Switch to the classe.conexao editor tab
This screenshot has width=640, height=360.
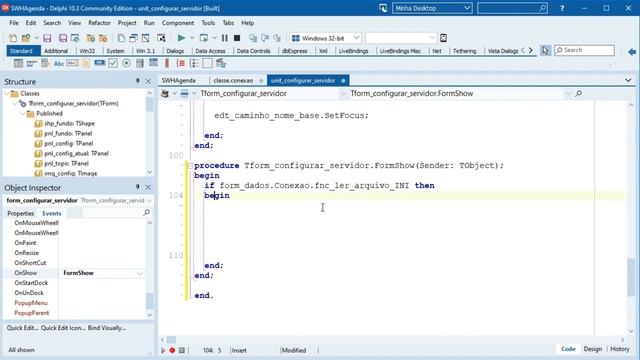pos(233,80)
